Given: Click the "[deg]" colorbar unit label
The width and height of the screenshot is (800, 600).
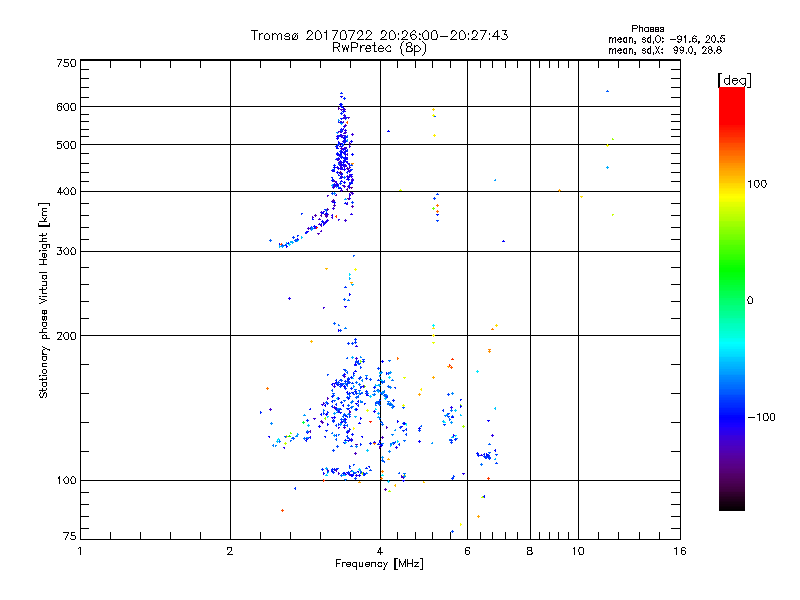Looking at the screenshot, I should tap(734, 80).
